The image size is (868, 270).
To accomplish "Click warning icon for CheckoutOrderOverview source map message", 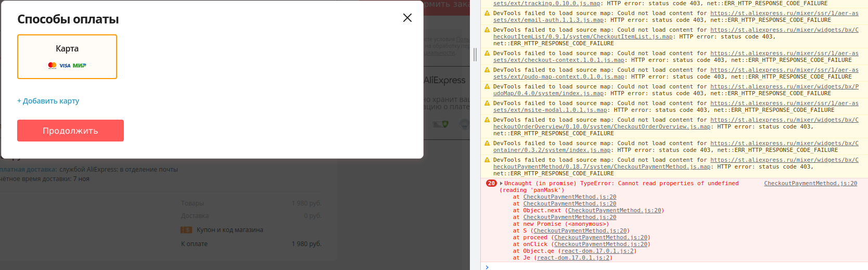I will (x=487, y=120).
